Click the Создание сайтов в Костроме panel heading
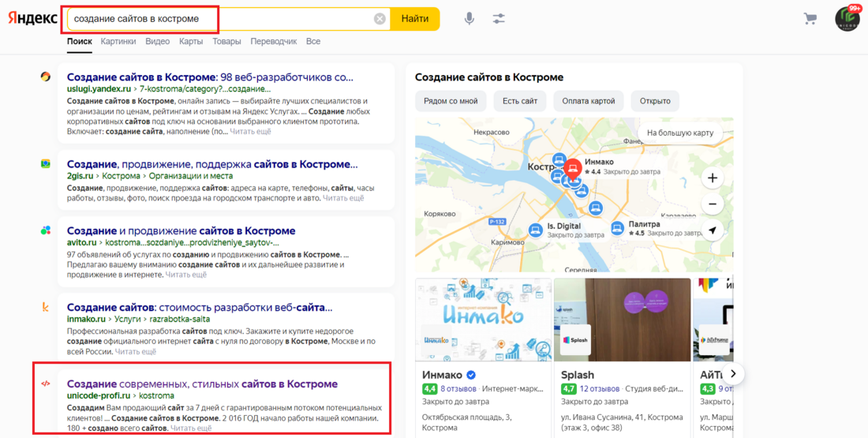This screenshot has height=438, width=868. tap(488, 77)
